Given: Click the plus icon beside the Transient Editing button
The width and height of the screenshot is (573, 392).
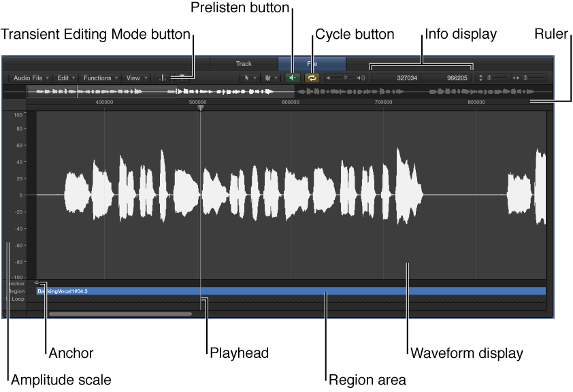Looking at the screenshot, I should pos(180,78).
